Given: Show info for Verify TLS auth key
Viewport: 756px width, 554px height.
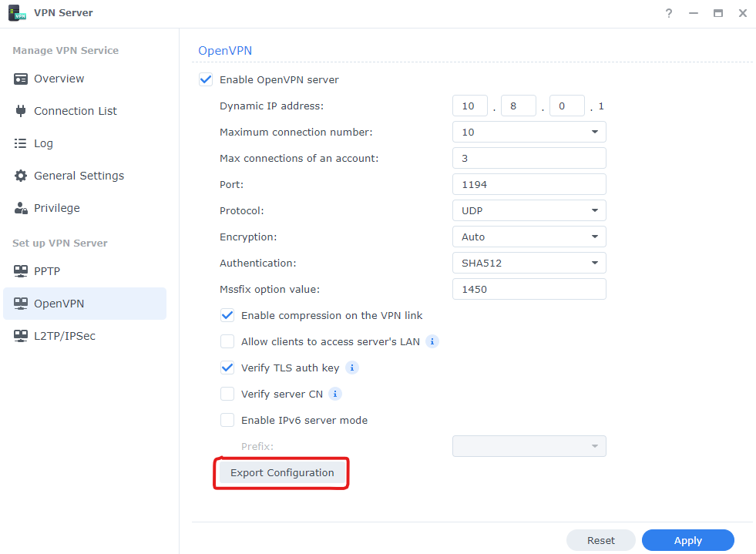Looking at the screenshot, I should pos(352,368).
